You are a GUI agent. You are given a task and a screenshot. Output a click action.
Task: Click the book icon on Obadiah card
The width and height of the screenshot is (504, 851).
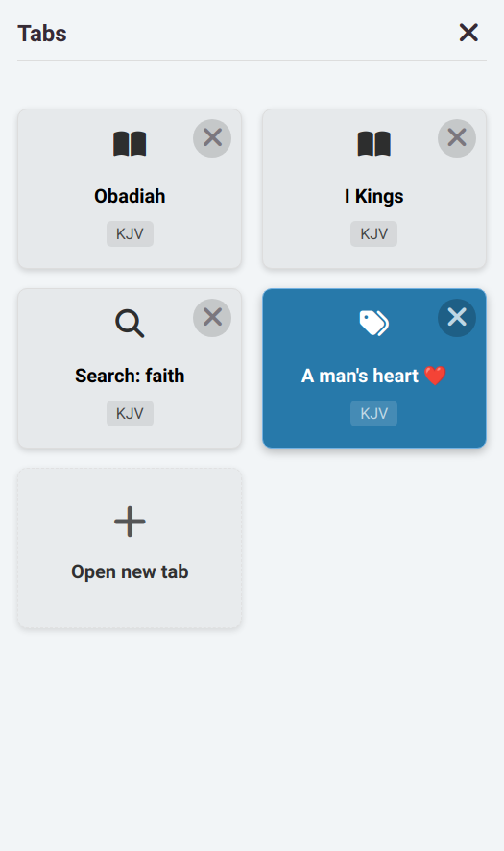point(130,144)
